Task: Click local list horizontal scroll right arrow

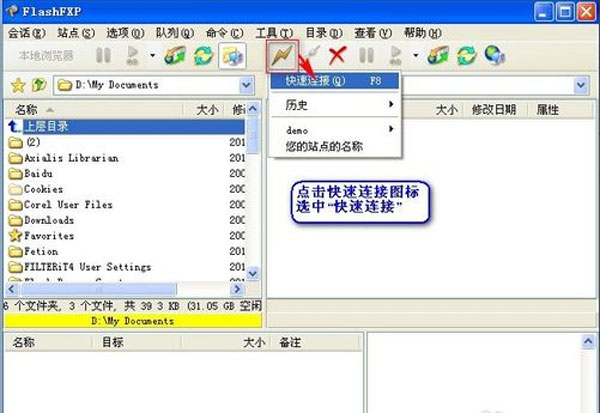Action: pos(238,289)
